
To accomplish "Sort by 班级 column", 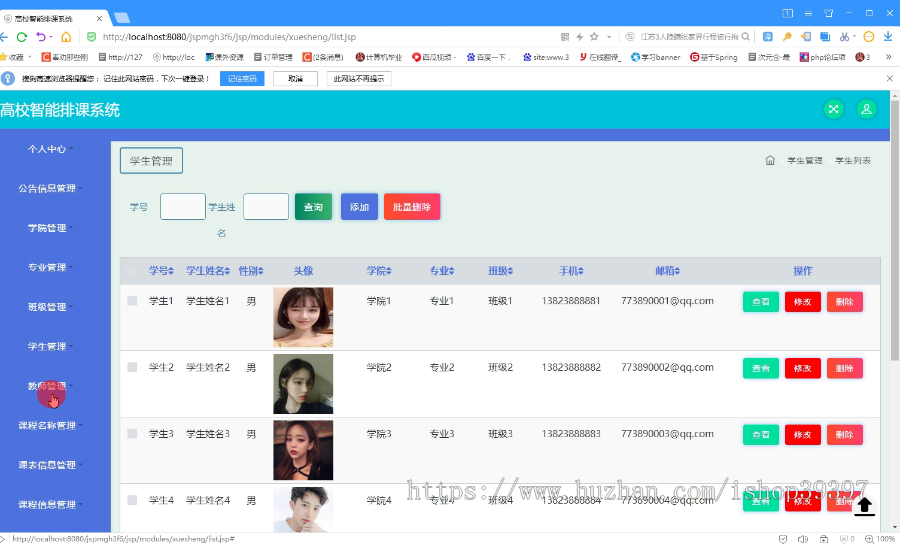I will (501, 271).
